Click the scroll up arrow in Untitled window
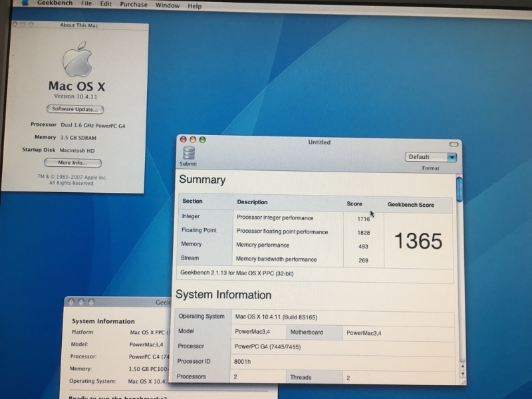This screenshot has width=532, height=399. tap(462, 366)
